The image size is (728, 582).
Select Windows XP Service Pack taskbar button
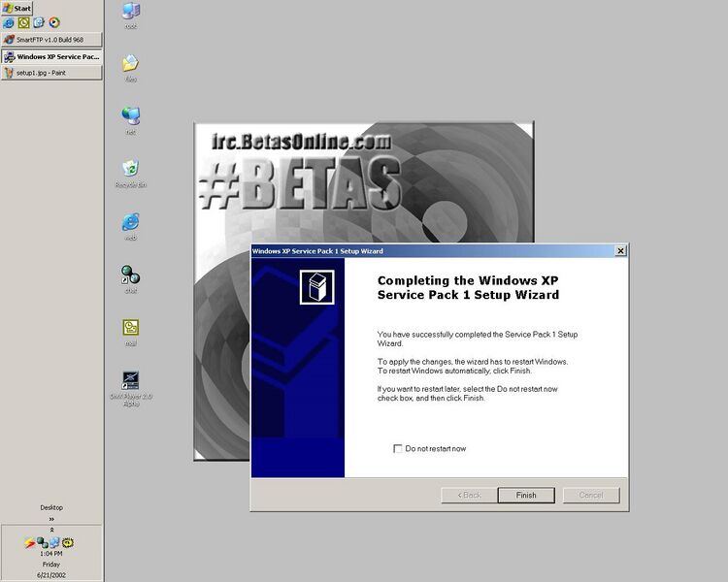coord(51,56)
